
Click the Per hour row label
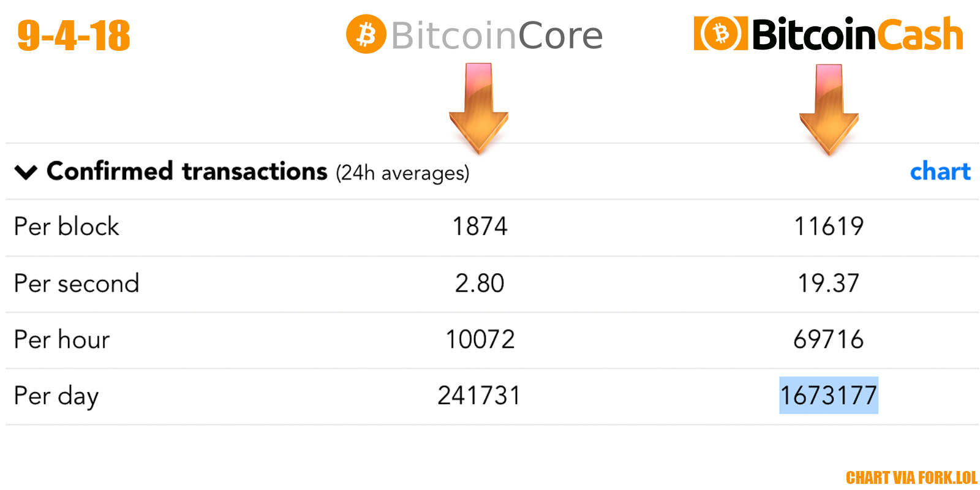[62, 340]
